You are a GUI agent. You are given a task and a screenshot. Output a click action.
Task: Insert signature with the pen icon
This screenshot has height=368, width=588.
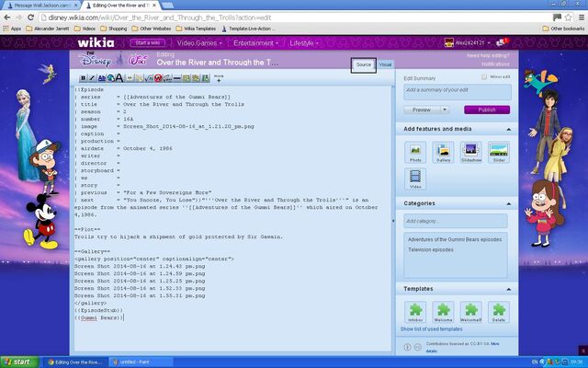(167, 78)
